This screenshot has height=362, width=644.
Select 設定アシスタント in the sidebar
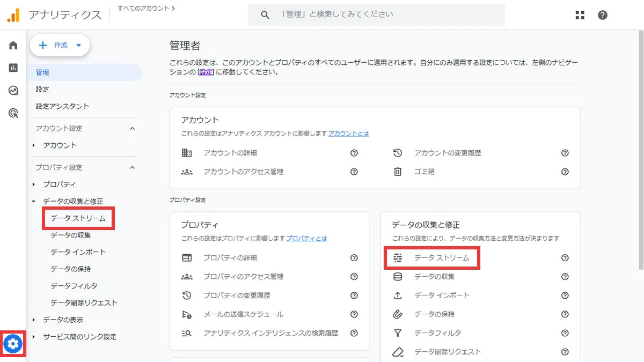(x=61, y=106)
